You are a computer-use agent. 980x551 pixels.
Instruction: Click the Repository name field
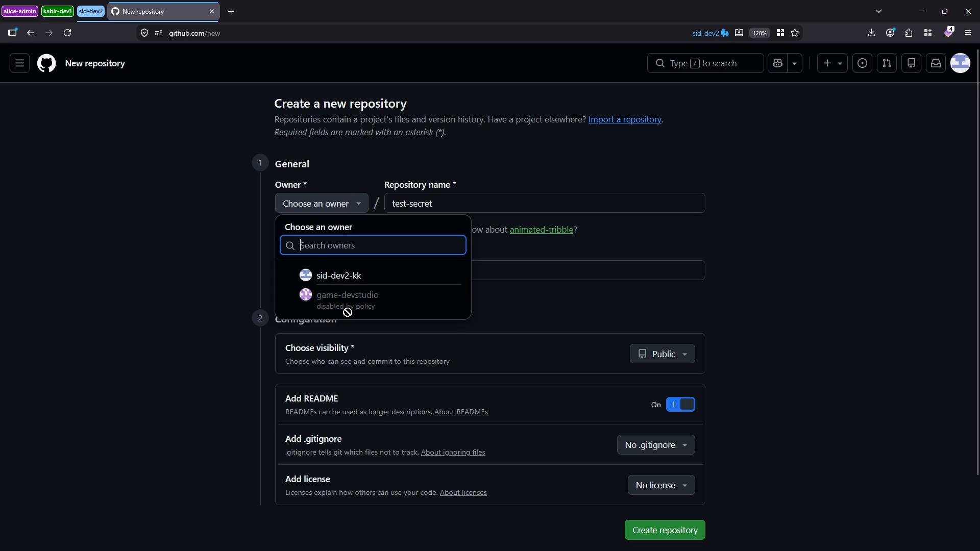pyautogui.click(x=545, y=203)
